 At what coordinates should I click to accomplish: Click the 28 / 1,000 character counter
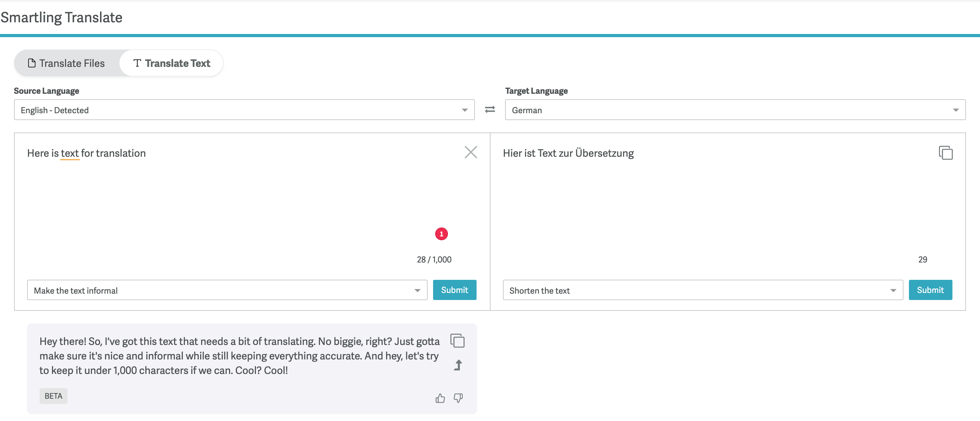pyautogui.click(x=434, y=260)
